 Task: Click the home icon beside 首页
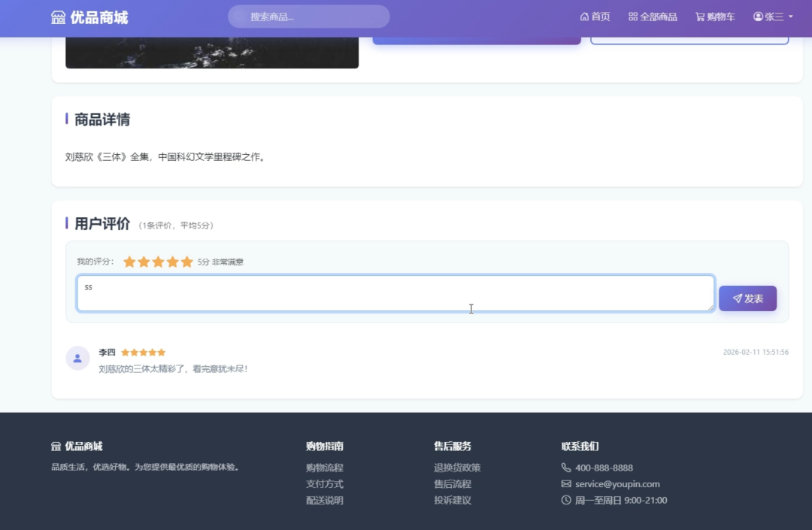click(x=584, y=17)
